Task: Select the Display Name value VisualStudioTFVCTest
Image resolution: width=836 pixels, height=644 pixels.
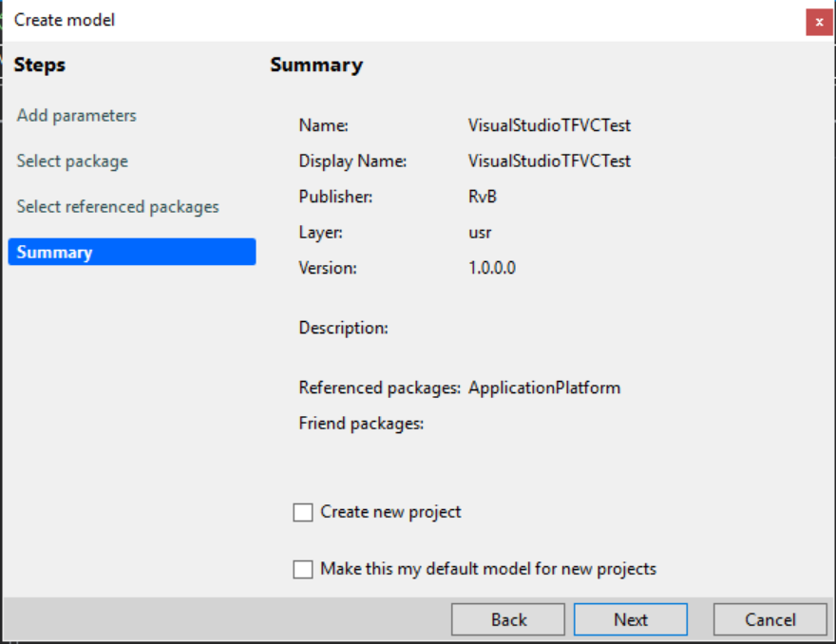Action: [x=549, y=161]
